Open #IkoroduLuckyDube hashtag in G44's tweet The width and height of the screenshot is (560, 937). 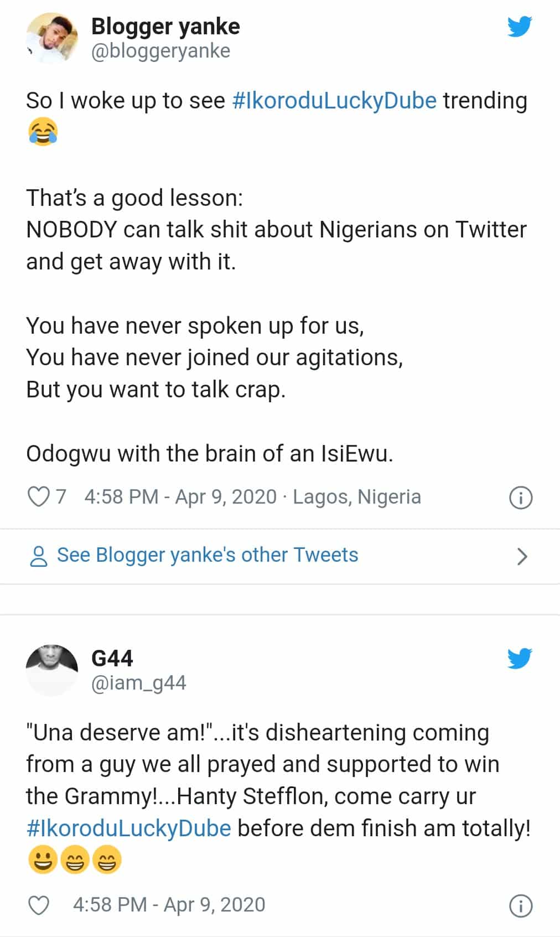pos(128,829)
